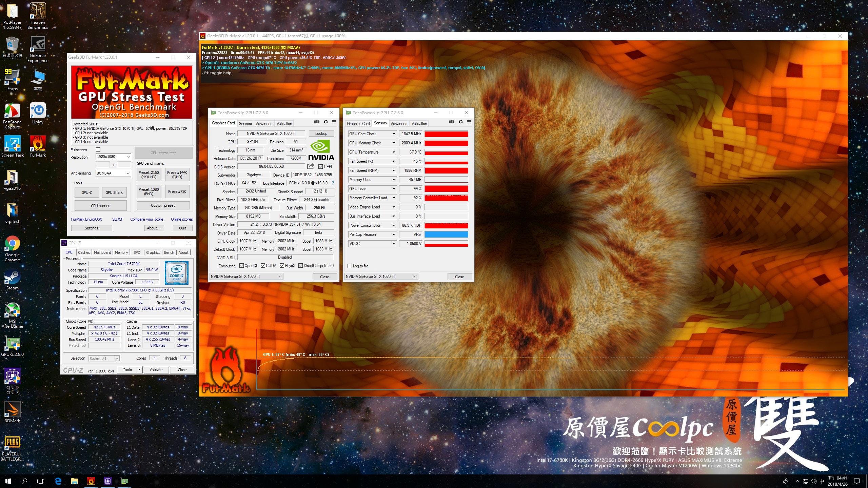Image resolution: width=868 pixels, height=488 pixels.
Task: Open Advanced tab in GPU-Z Graphics Card window
Action: point(264,124)
